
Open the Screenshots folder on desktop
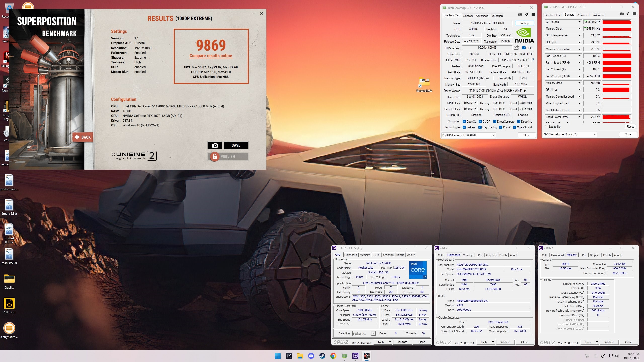pyautogui.click(x=424, y=85)
